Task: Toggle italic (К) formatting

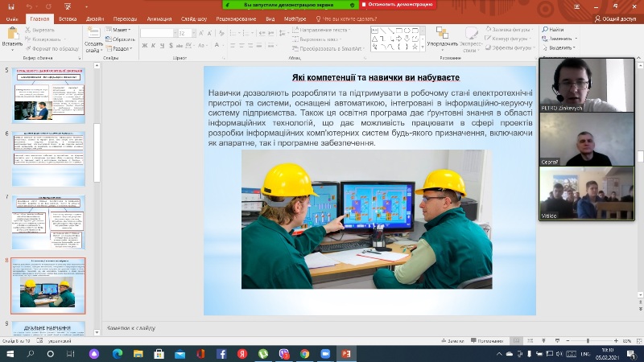Action: click(153, 46)
